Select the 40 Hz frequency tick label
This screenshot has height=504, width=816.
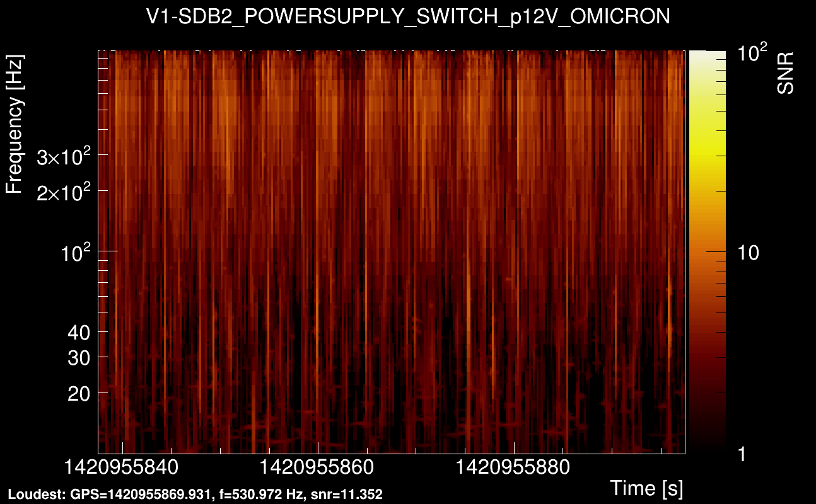[78, 332]
